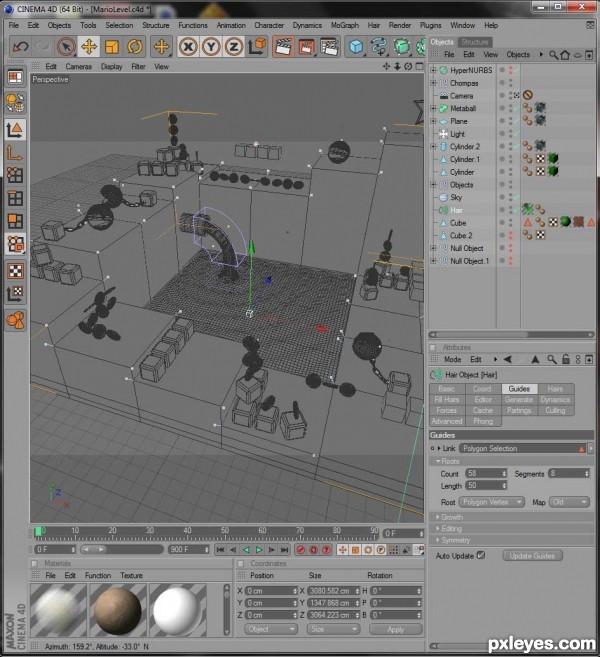Toggle Auto Update checkbox
This screenshot has height=657, width=600.
pos(481,556)
